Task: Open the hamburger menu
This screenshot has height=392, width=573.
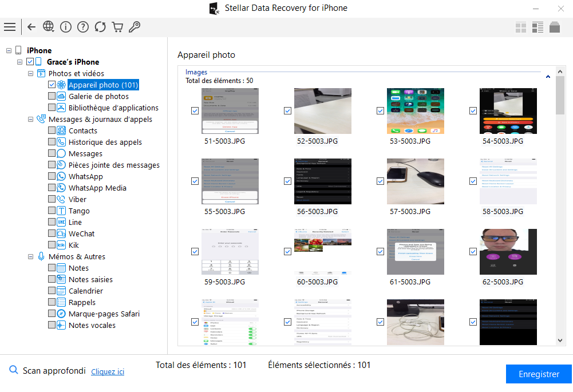Action: (x=10, y=27)
